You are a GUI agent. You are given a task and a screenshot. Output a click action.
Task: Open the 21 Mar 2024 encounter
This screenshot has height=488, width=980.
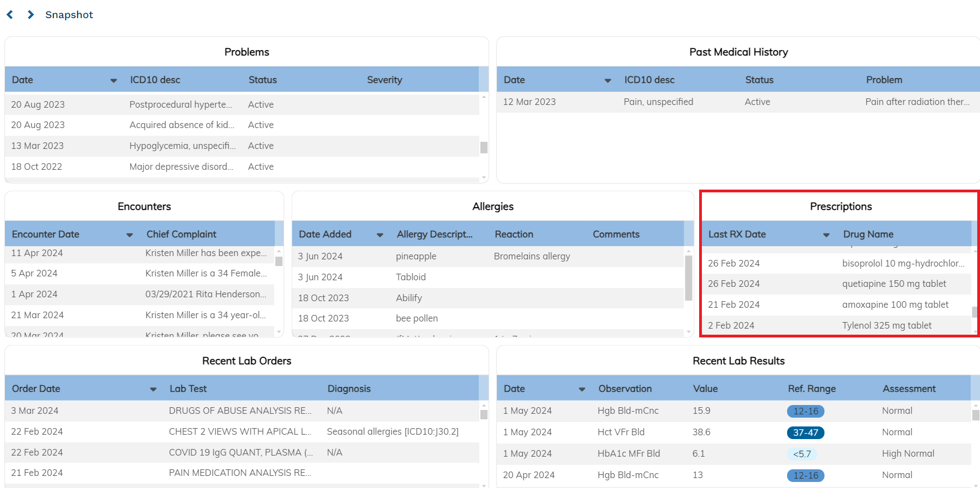140,315
